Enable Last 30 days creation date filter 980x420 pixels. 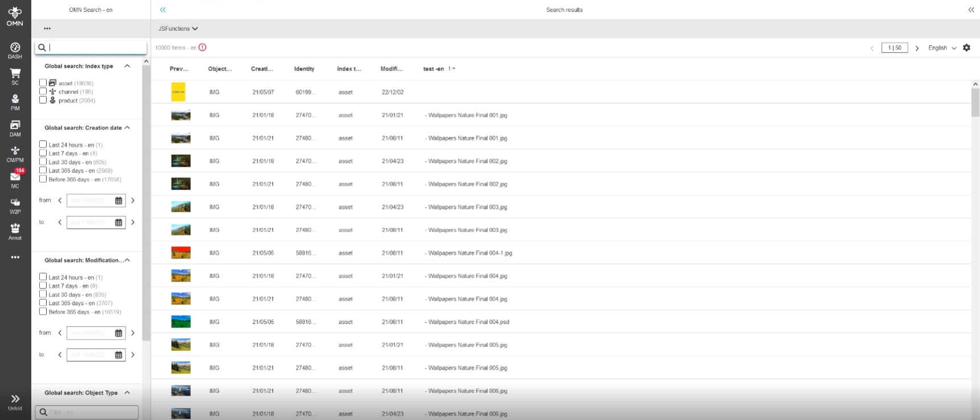[43, 162]
